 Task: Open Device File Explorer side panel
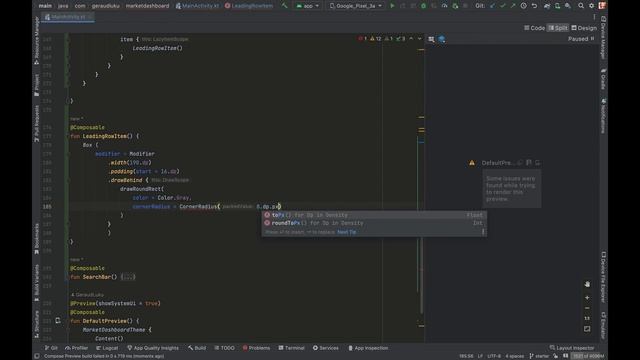[603, 277]
